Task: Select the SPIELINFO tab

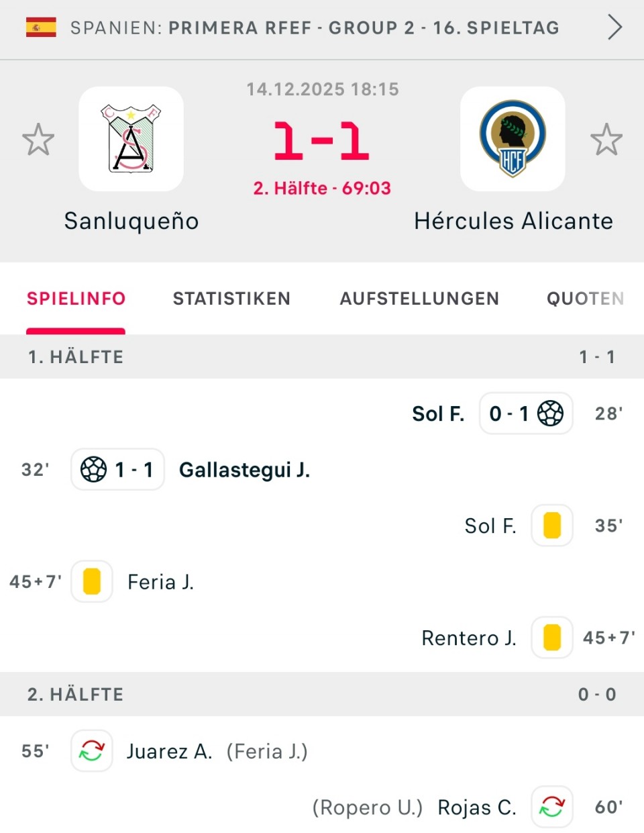Action: [x=76, y=299]
